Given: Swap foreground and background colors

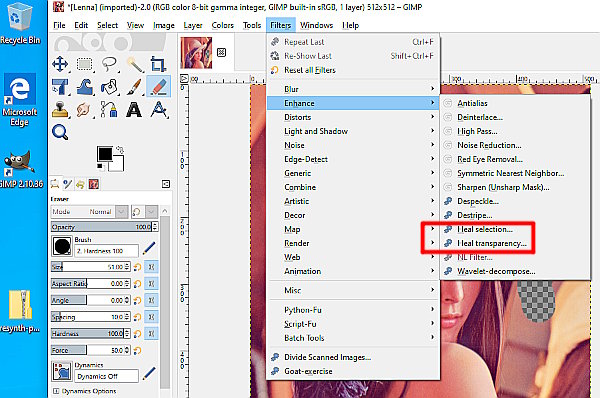Looking at the screenshot, I should [120, 149].
